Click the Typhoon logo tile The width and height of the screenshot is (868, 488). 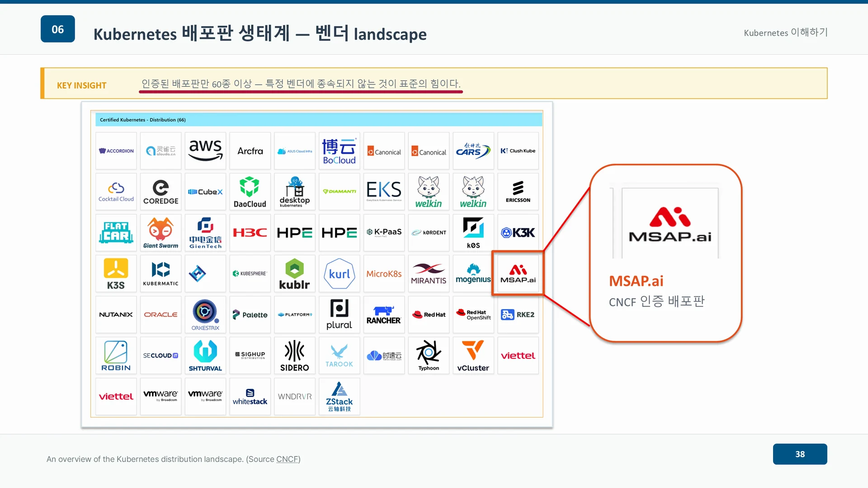click(429, 356)
